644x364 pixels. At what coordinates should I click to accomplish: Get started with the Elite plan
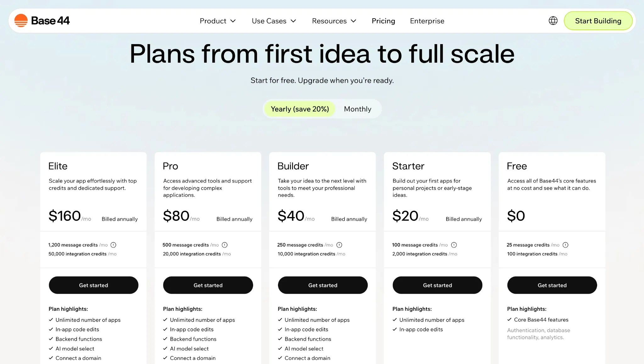pos(93,285)
